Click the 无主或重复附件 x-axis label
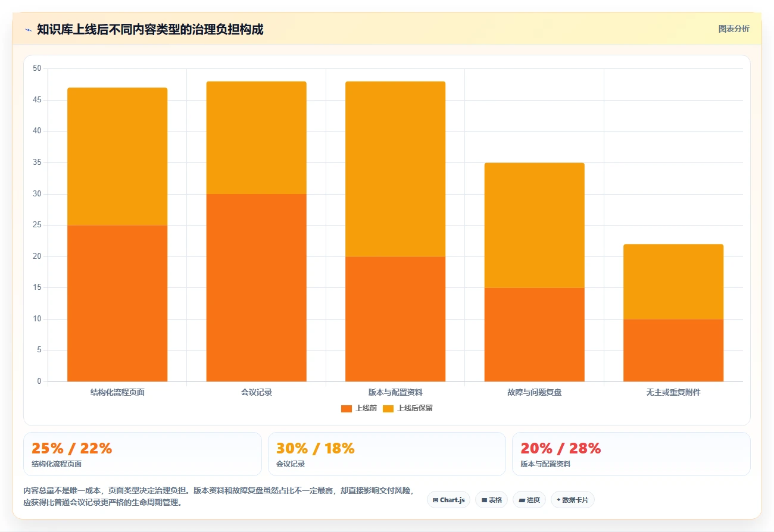774x532 pixels. coord(673,392)
